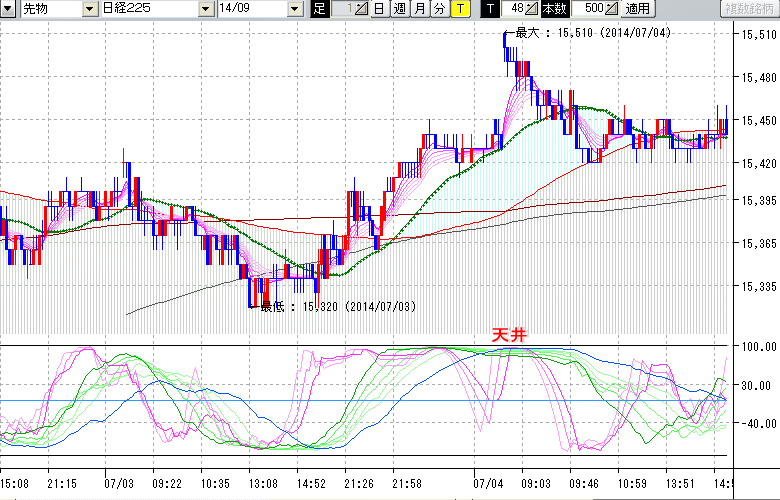Toggle the yellow T tick button
The image size is (780, 500).
pos(460,9)
